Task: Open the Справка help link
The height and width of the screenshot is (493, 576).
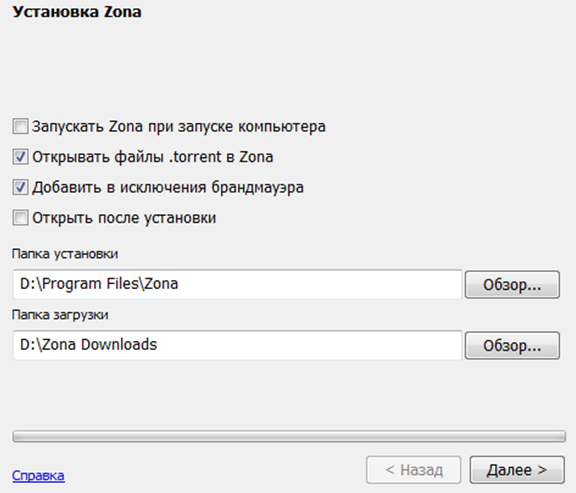Action: 38,476
